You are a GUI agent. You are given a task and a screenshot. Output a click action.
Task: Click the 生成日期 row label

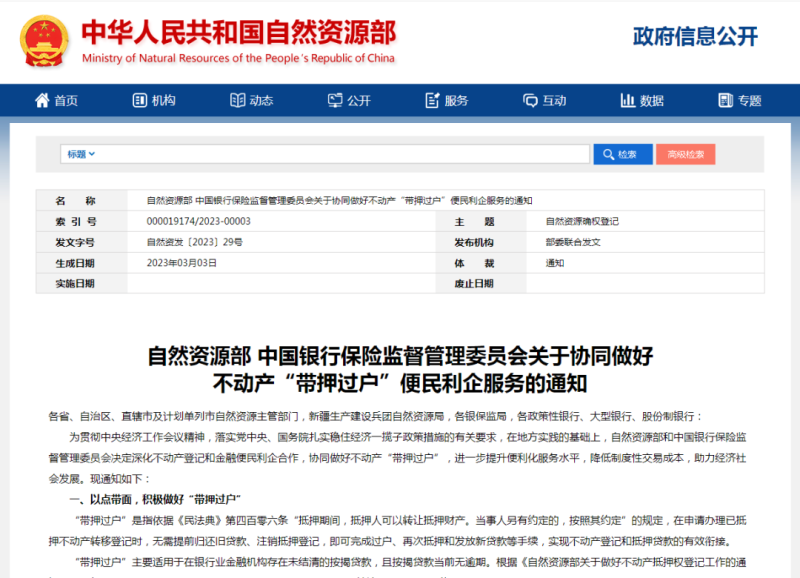75,263
